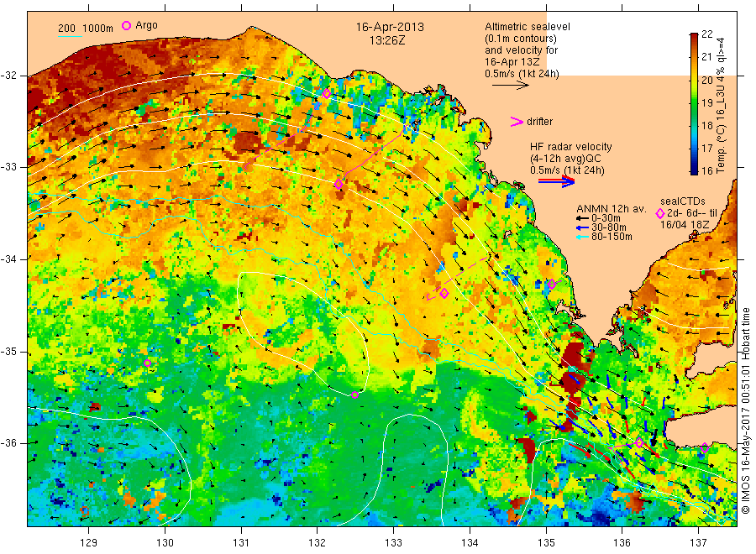The height and width of the screenshot is (554, 756).
Task: Click the seal CTD diamond near 32.2S 132.1E
Action: [x=327, y=93]
